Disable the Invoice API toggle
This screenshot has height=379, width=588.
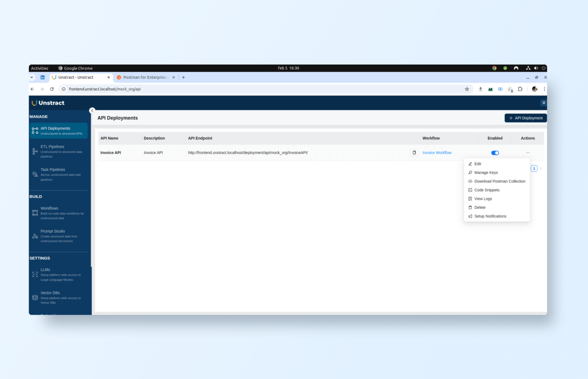coord(495,153)
